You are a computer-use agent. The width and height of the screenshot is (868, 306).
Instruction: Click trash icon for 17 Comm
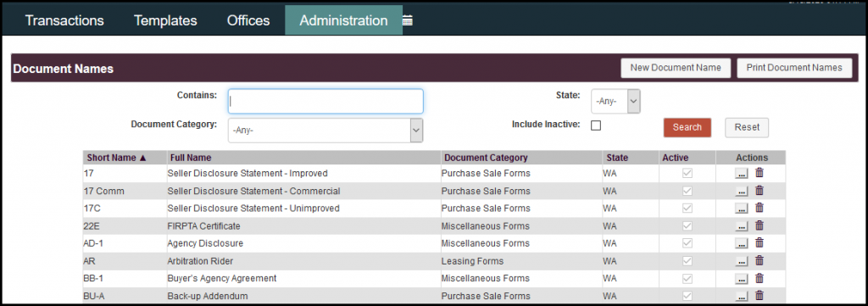(759, 191)
